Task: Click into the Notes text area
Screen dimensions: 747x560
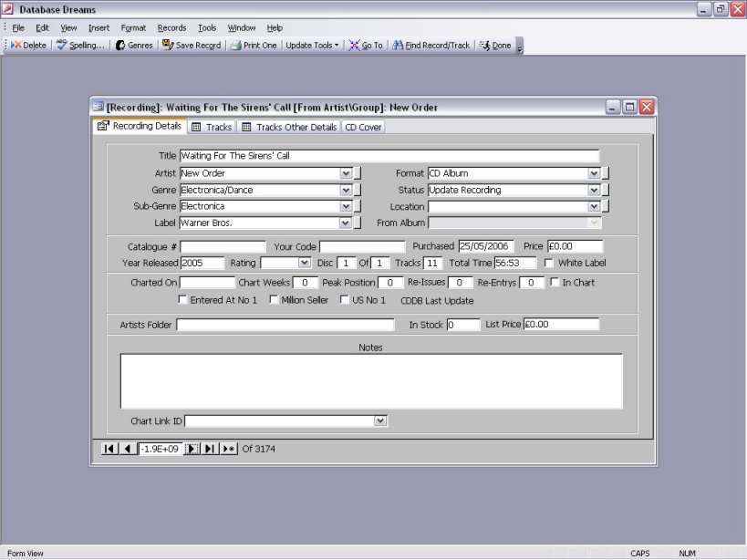Action: coord(371,381)
